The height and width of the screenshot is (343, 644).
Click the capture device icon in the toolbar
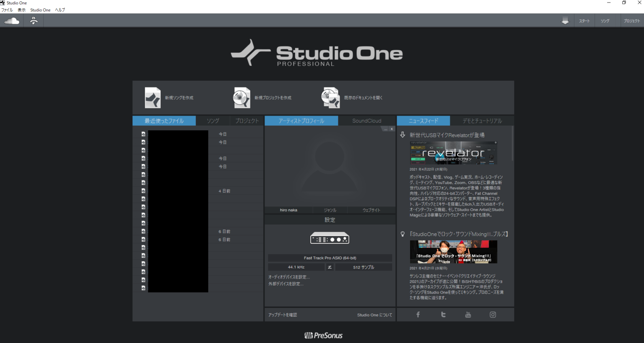coord(34,20)
